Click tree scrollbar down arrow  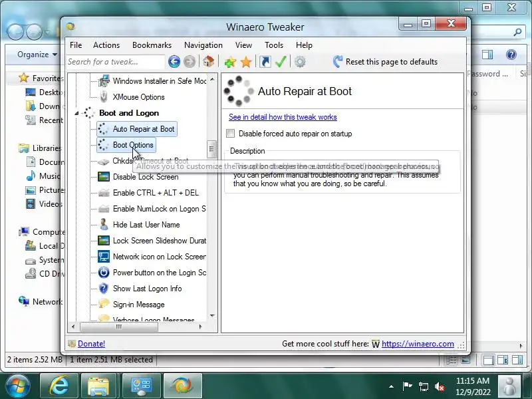(212, 315)
